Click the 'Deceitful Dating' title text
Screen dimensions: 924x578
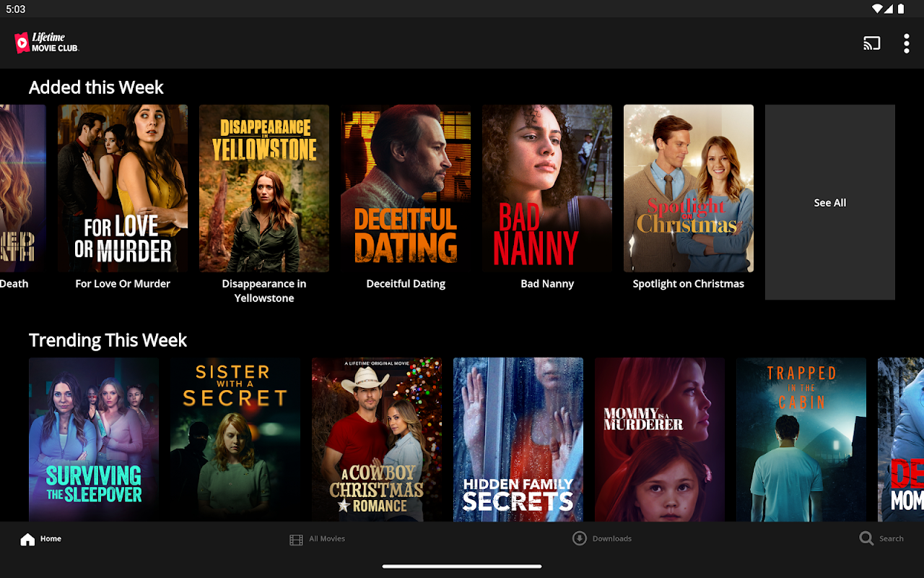click(x=406, y=284)
